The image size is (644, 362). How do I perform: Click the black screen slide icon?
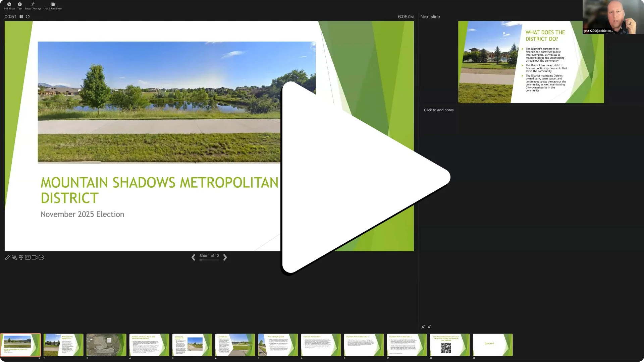point(21,257)
